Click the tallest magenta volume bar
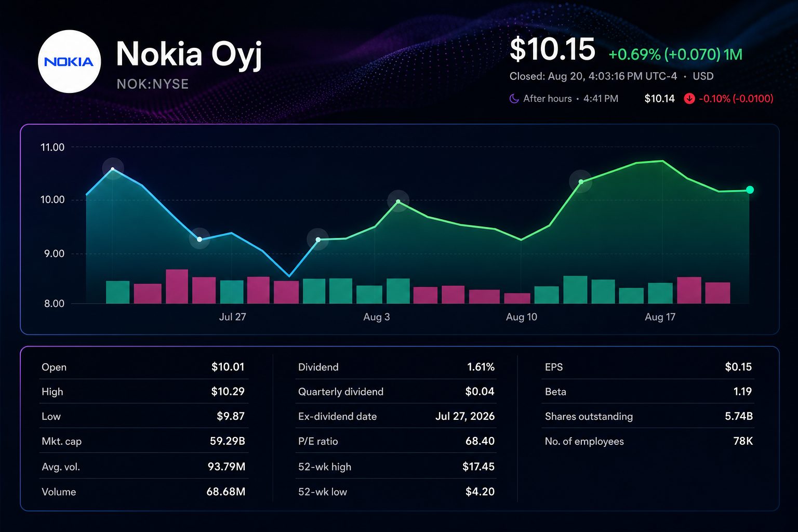 [177, 286]
